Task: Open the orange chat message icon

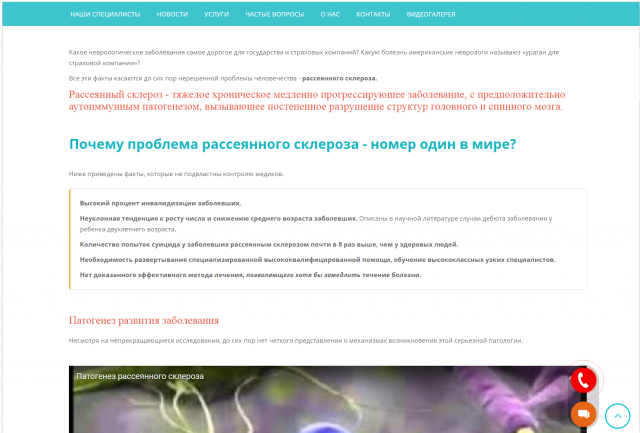Action: coord(583,414)
